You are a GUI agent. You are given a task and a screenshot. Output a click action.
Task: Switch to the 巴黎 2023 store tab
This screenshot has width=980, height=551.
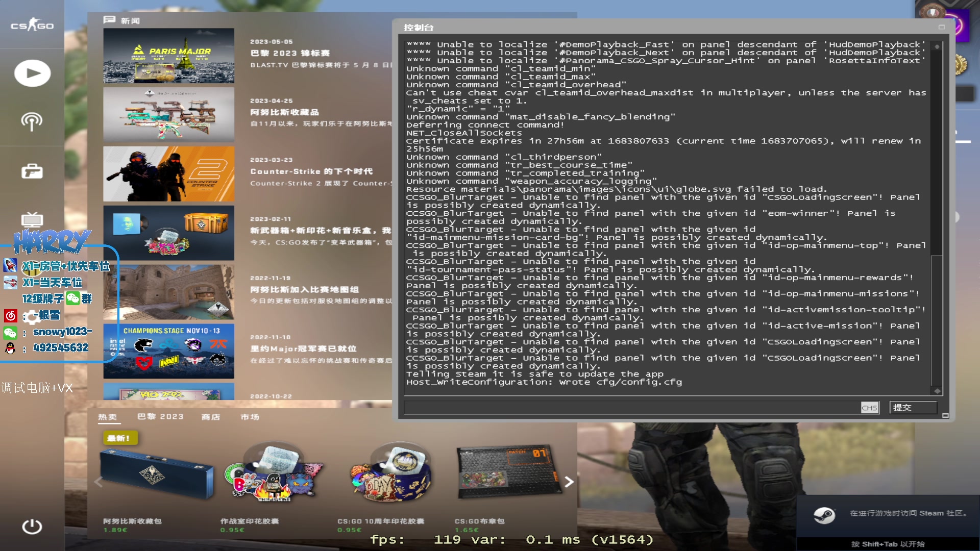pos(160,417)
